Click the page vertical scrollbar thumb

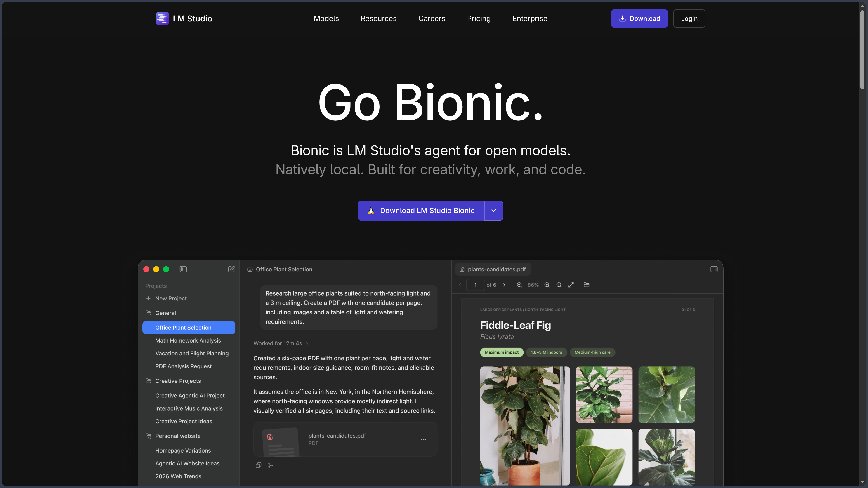[x=862, y=50]
